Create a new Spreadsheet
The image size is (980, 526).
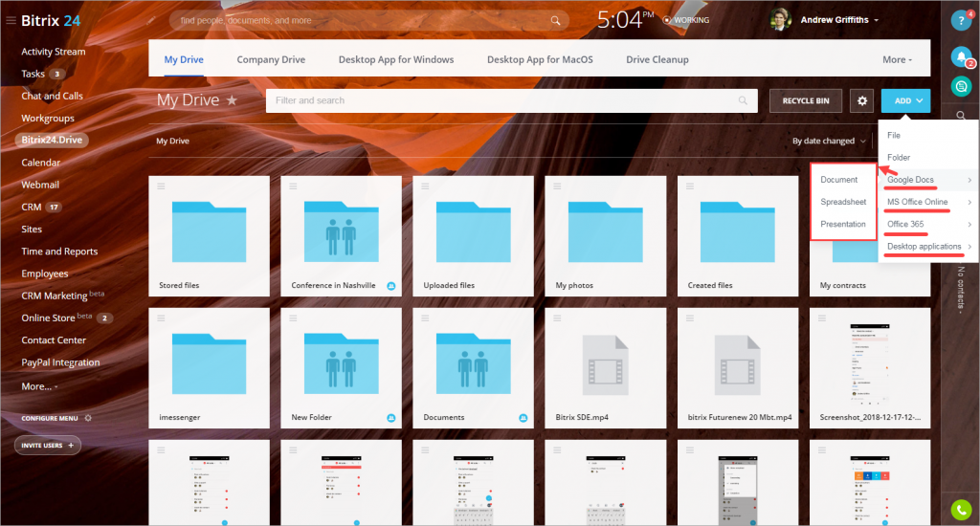tap(843, 202)
